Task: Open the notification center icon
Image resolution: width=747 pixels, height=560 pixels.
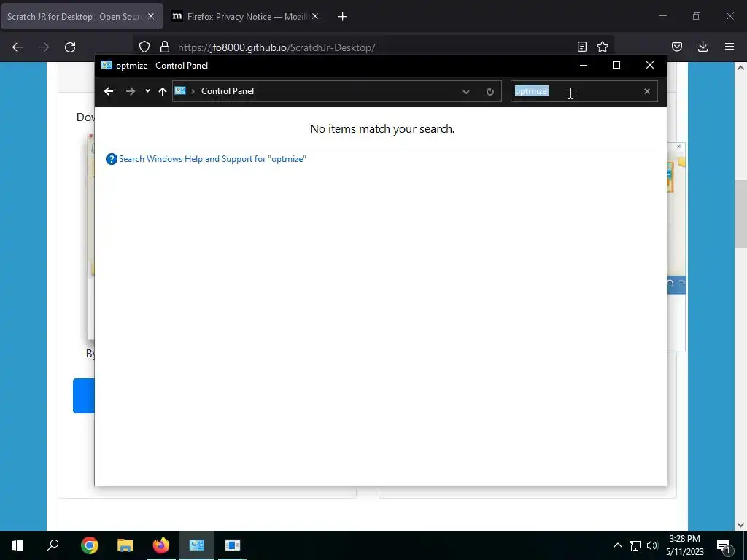Action: (724, 545)
